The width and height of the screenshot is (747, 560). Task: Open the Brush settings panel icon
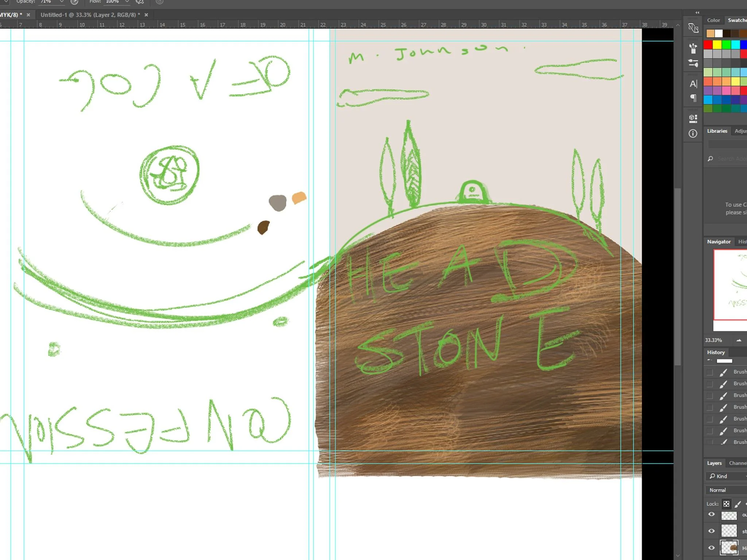pyautogui.click(x=693, y=63)
